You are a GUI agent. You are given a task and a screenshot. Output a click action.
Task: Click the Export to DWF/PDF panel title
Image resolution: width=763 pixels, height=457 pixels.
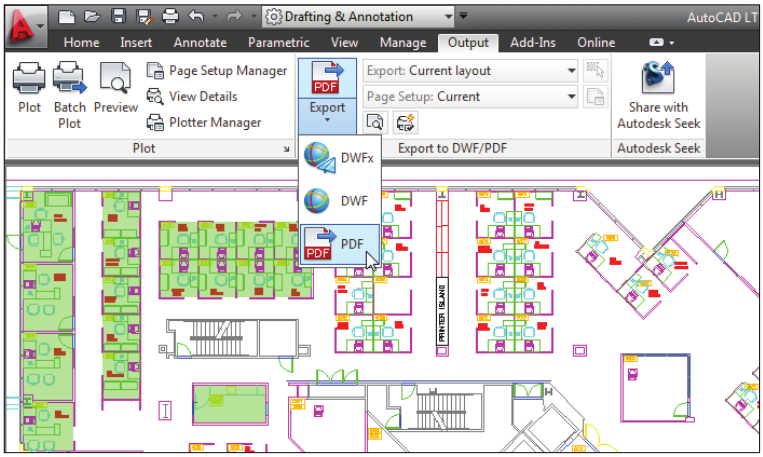pyautogui.click(x=453, y=148)
